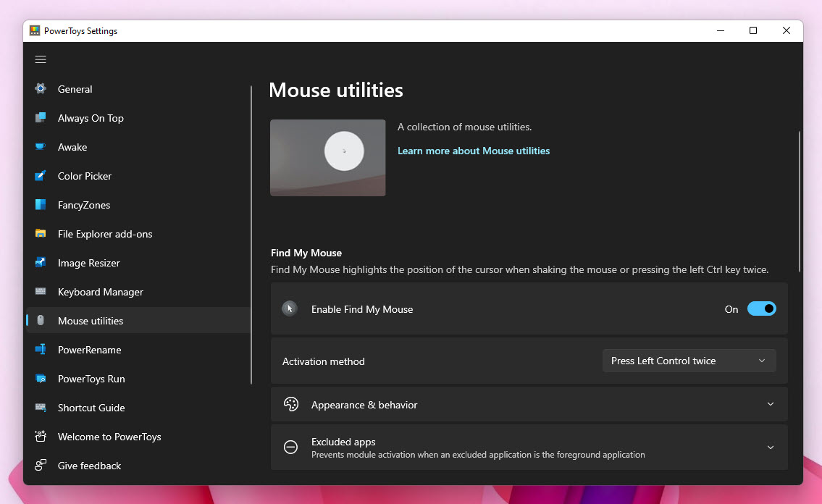Click the Enable Find My Mouse label
Viewport: 822px width, 504px height.
point(362,310)
